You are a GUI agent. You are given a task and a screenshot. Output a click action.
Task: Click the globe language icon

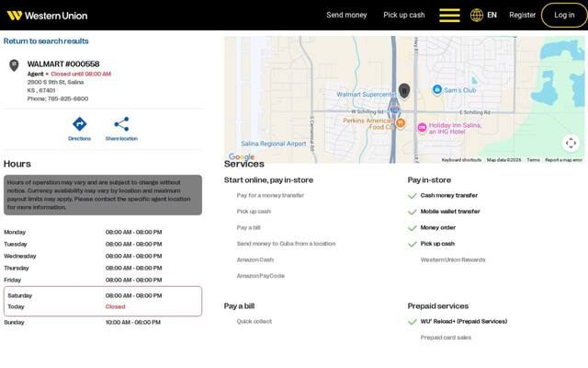(x=477, y=15)
